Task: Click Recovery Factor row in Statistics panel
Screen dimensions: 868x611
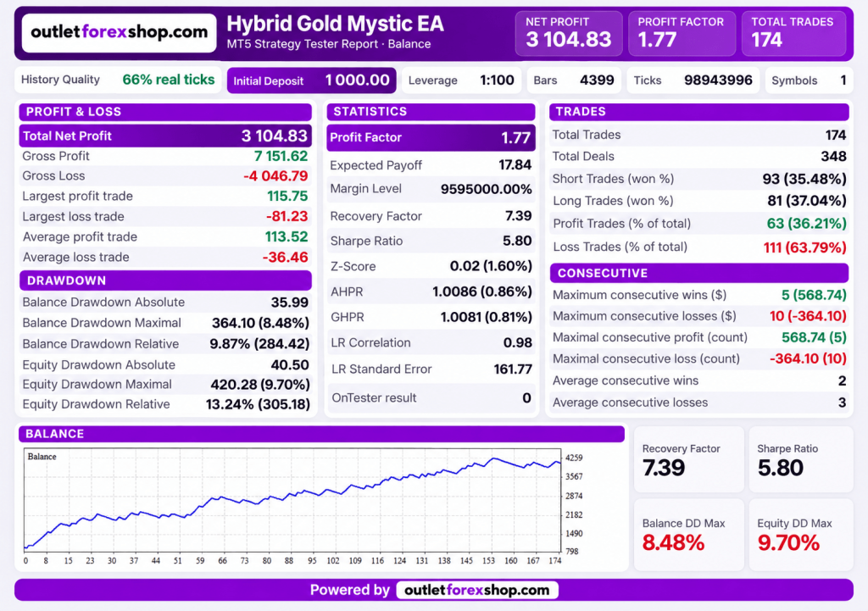Action: point(431,216)
